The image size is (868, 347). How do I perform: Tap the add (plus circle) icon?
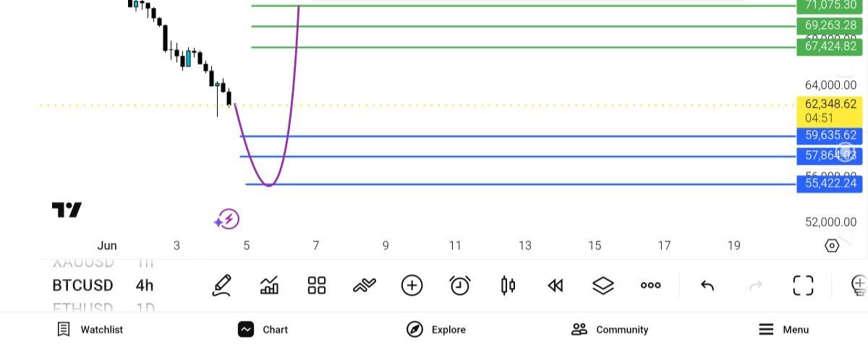(x=412, y=286)
